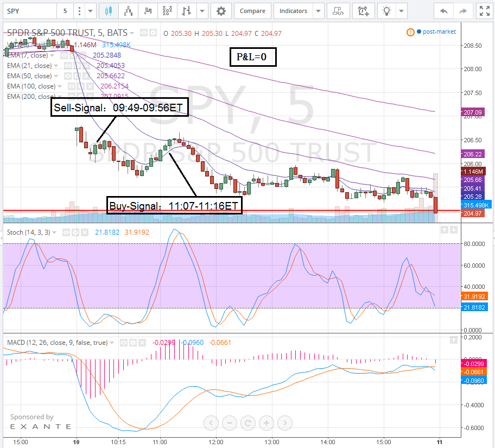Open the Stoch (14, 3, 3) dropdown arrow
This screenshot has height=448, width=495.
54,232
